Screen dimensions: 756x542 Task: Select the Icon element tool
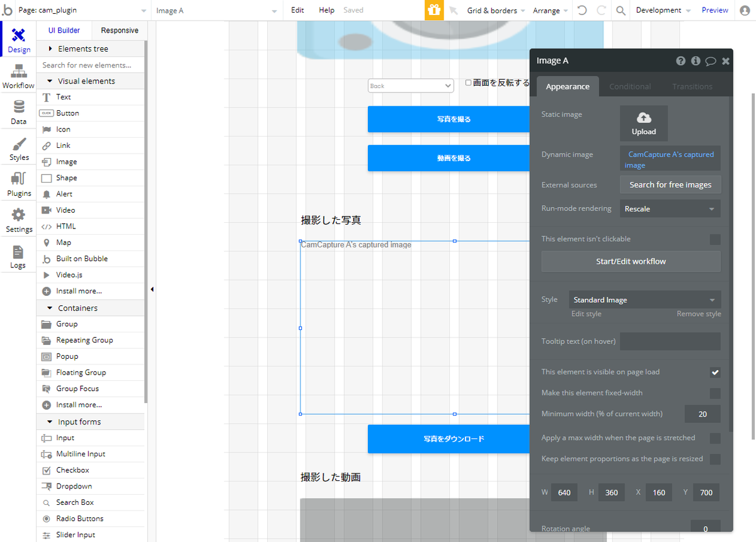click(x=91, y=129)
